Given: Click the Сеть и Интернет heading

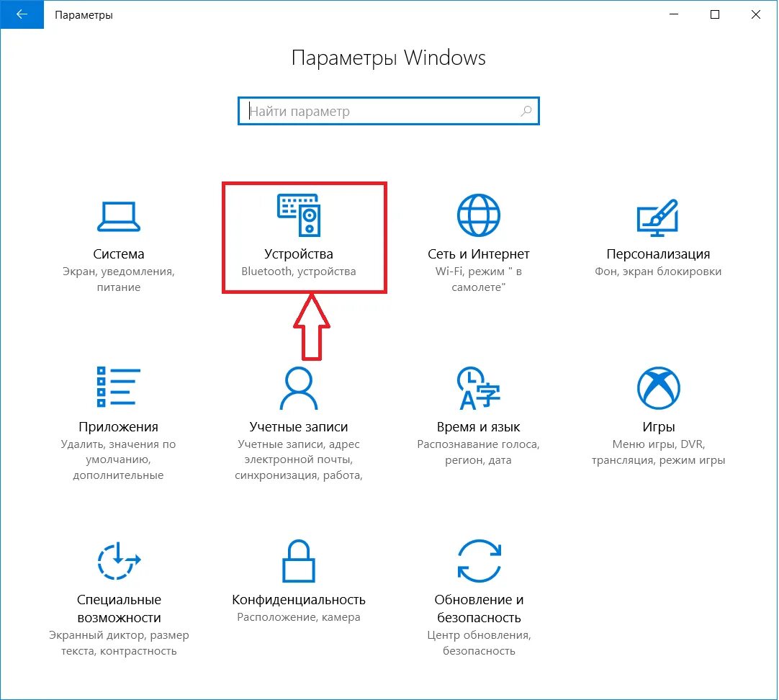Looking at the screenshot, I should pyautogui.click(x=479, y=254).
